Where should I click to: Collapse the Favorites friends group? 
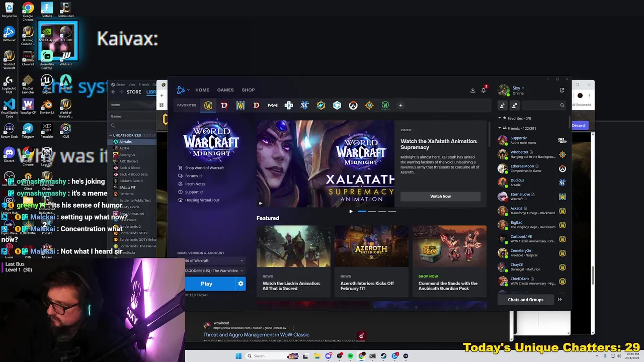500,118
